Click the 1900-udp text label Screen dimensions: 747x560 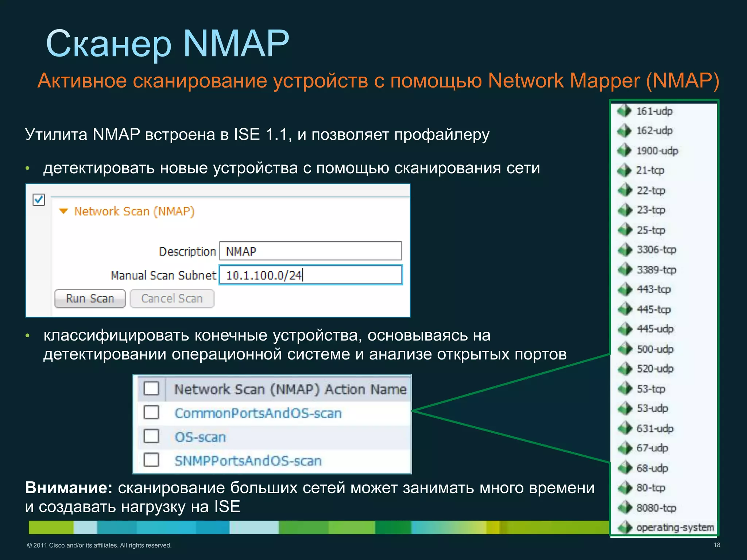(x=657, y=151)
